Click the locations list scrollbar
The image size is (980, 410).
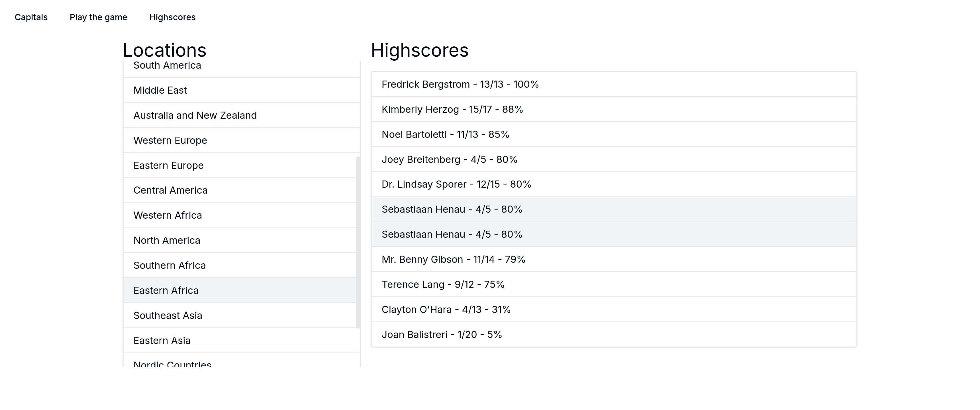[x=358, y=242]
